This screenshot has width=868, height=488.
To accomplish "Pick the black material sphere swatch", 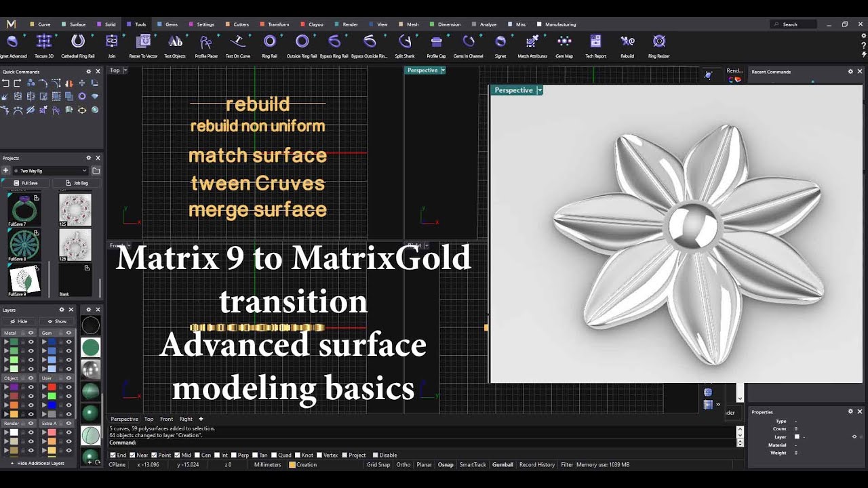I will 90,326.
